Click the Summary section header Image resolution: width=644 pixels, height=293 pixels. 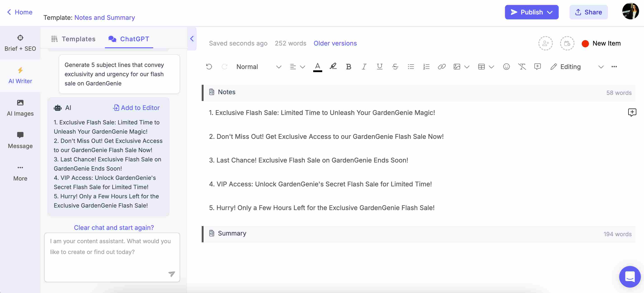[x=419, y=234]
